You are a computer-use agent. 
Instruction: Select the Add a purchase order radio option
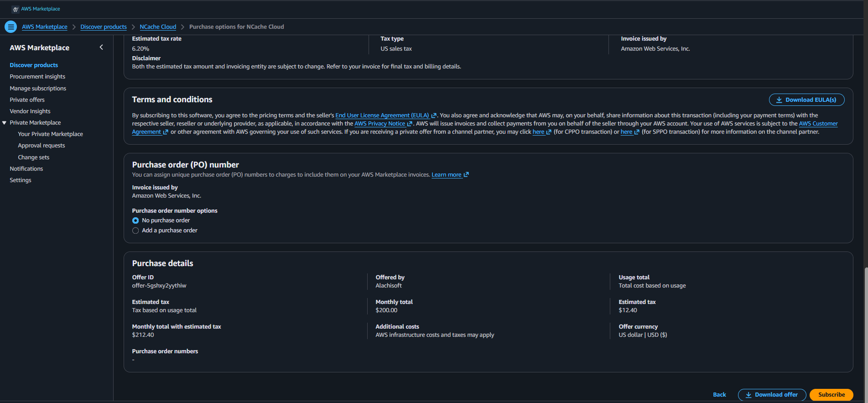135,230
